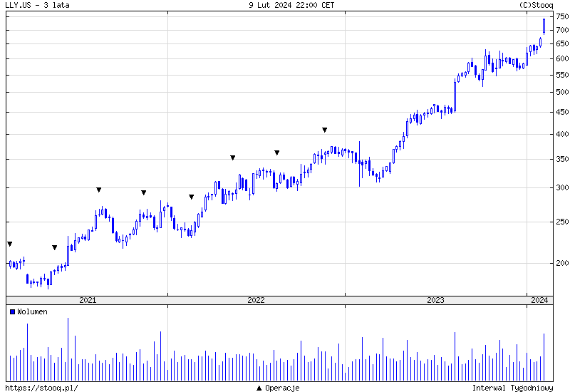This screenshot has height=392, width=570.
Task: Click the operation marker triangle near price 400
Action: click(x=325, y=130)
